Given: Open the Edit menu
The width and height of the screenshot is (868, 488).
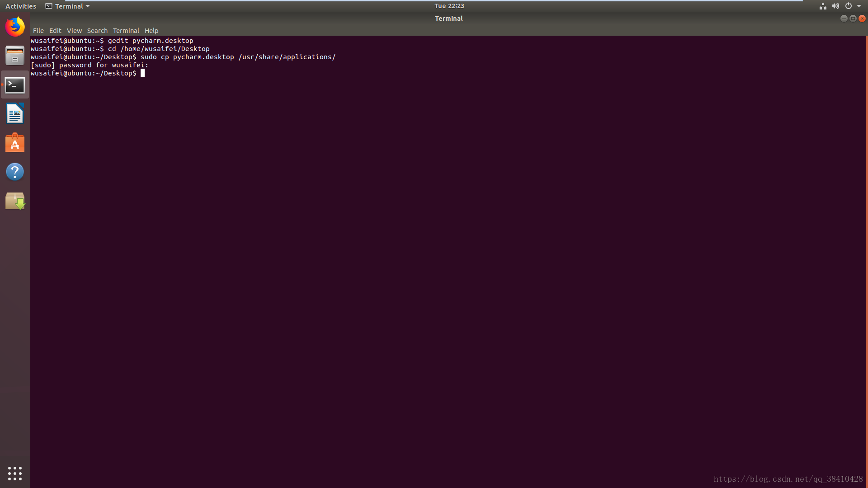Looking at the screenshot, I should pyautogui.click(x=55, y=31).
